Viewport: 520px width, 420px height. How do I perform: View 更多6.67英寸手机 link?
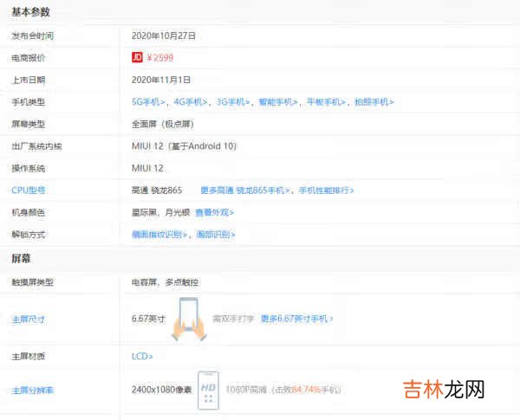(296, 319)
